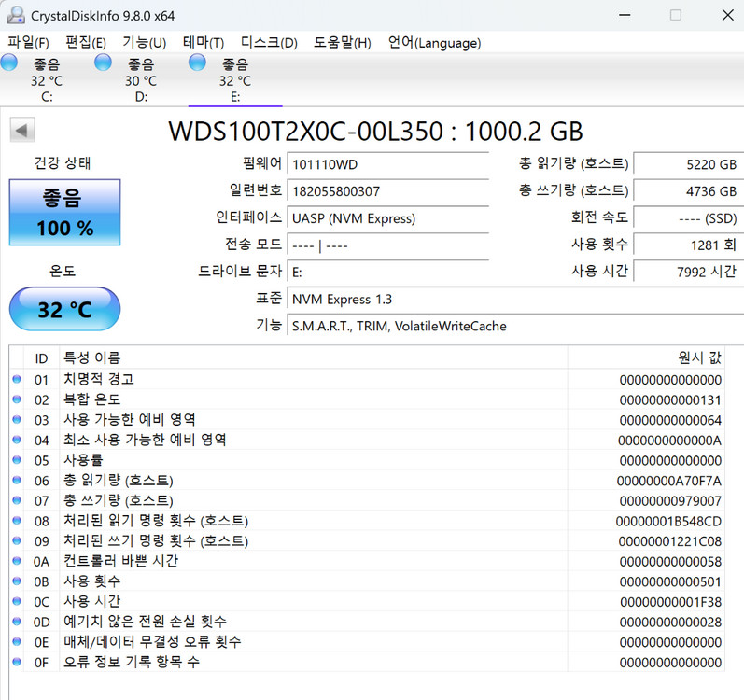Select the 컨트롤러 바쁜 시간 row
Image resolution: width=744 pixels, height=700 pixels.
coord(367,561)
